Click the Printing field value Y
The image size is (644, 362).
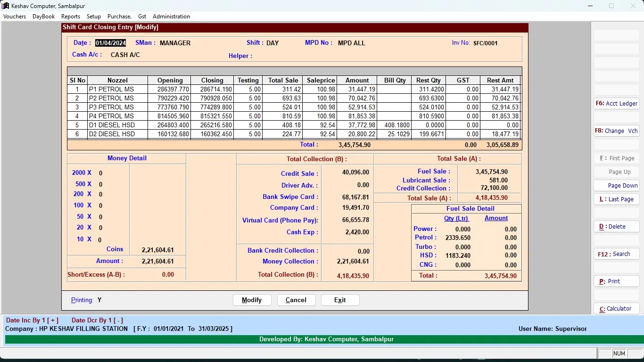99,300
